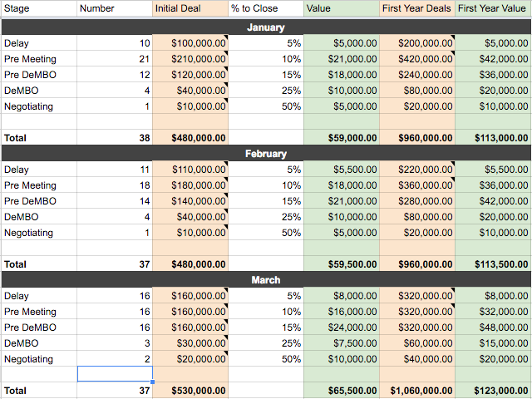Click March Negotiating first year deals $40,000.00
Viewport: 532px width, 399px height.
pyautogui.click(x=416, y=359)
